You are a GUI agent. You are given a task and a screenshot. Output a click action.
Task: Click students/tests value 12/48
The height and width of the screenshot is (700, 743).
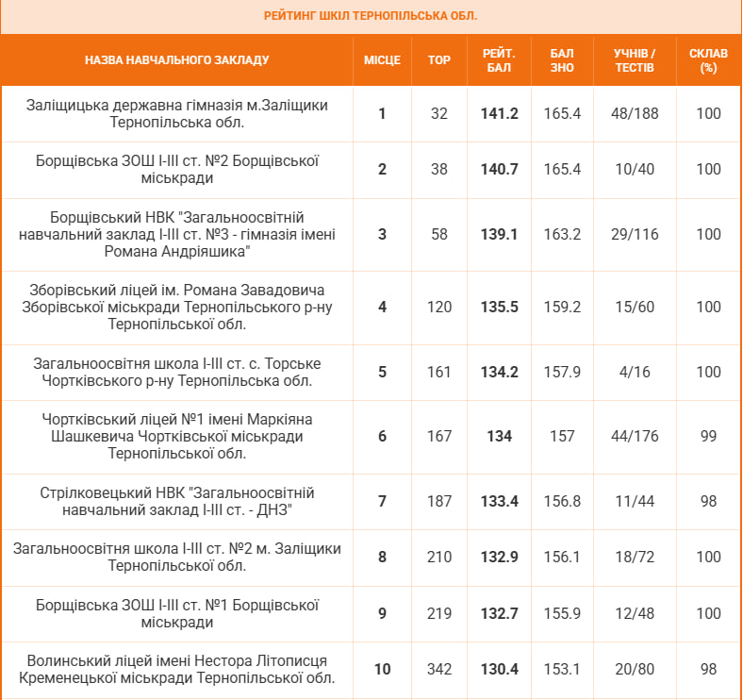point(635,614)
